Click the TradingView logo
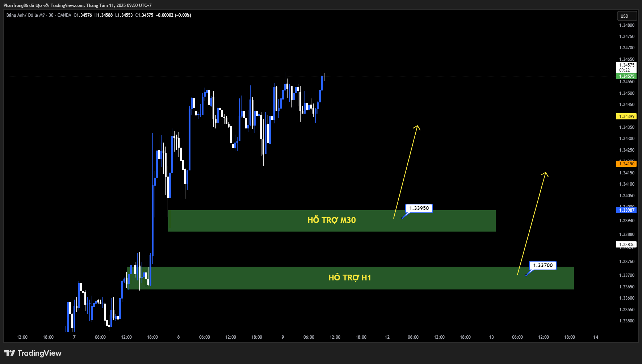642x364 pixels. pyautogui.click(x=33, y=353)
